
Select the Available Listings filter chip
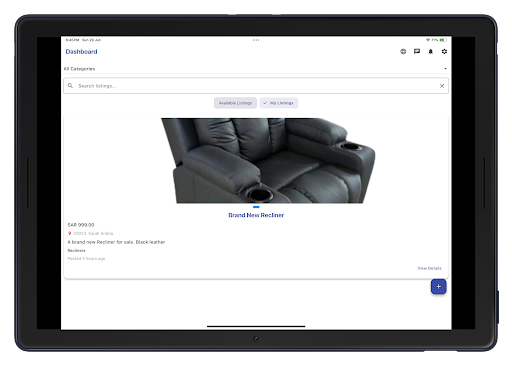(x=235, y=103)
